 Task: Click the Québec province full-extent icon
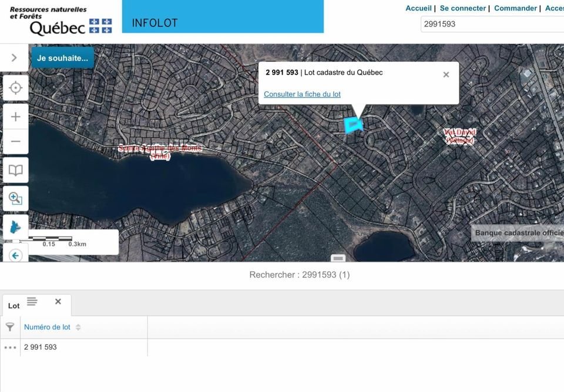tap(16, 227)
